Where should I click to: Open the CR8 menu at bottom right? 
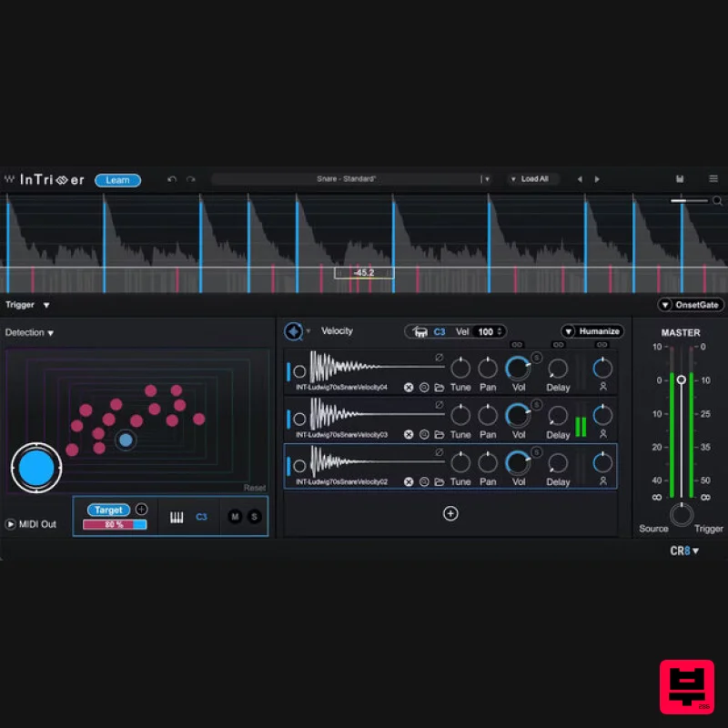[x=681, y=550]
